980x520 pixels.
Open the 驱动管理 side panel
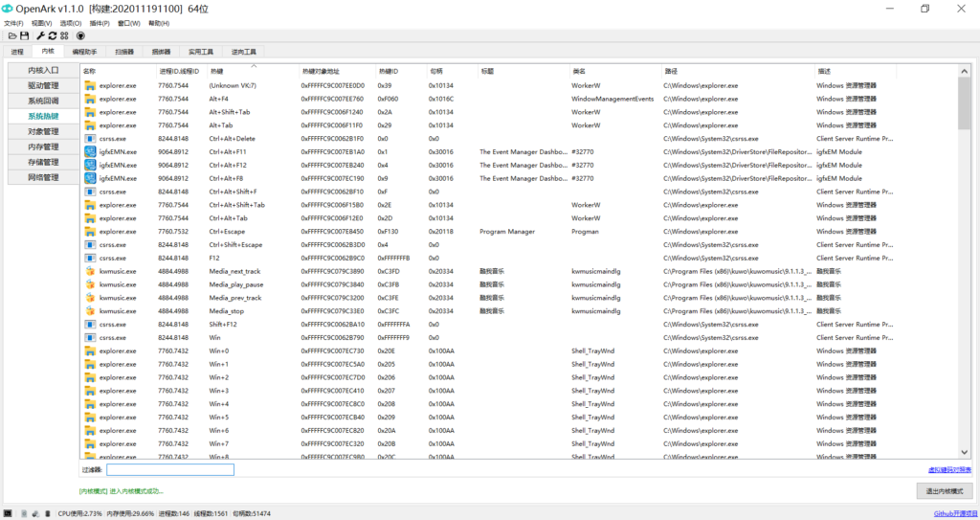coord(43,85)
